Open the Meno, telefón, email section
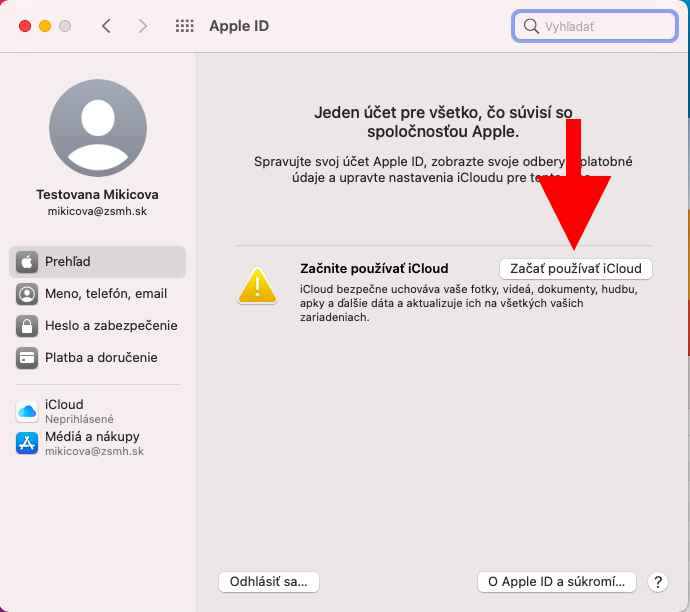The image size is (690, 612). point(105,294)
